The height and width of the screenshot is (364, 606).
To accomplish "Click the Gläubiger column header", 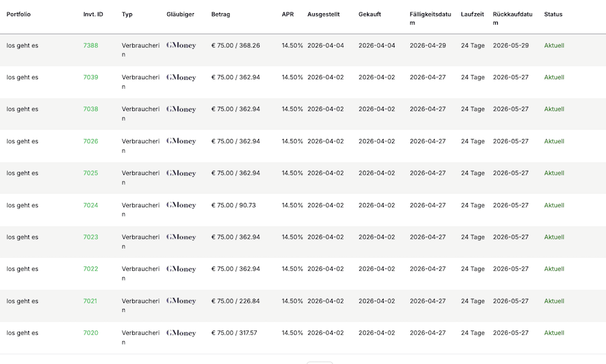I will [x=180, y=14].
